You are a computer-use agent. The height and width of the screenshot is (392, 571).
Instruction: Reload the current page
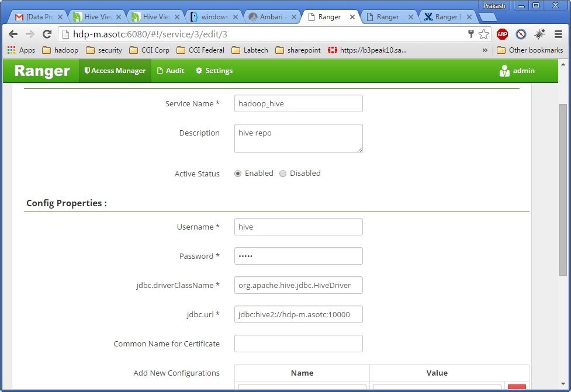point(47,34)
